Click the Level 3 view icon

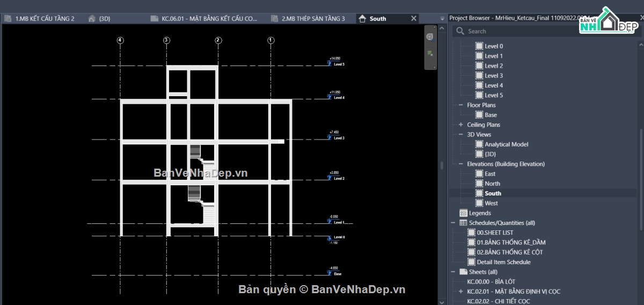tap(479, 76)
